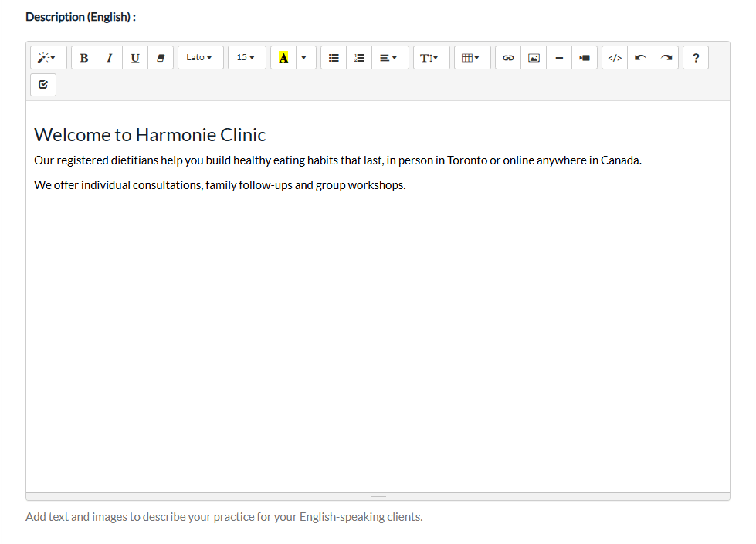Click the checkbox icon in second toolbar row
This screenshot has height=544, width=756.
point(43,85)
